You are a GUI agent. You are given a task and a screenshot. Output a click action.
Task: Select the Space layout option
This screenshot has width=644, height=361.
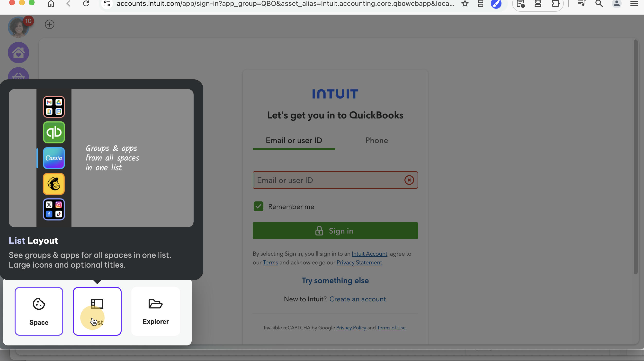coord(39,311)
